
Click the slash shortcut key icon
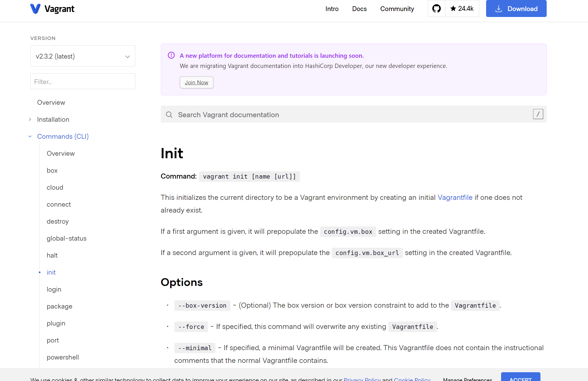538,114
